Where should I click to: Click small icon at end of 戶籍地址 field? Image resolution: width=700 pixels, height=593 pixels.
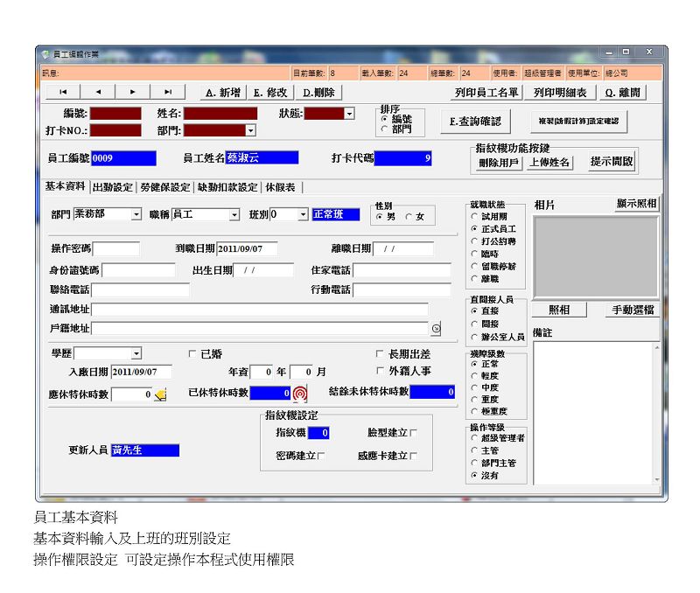coord(436,329)
